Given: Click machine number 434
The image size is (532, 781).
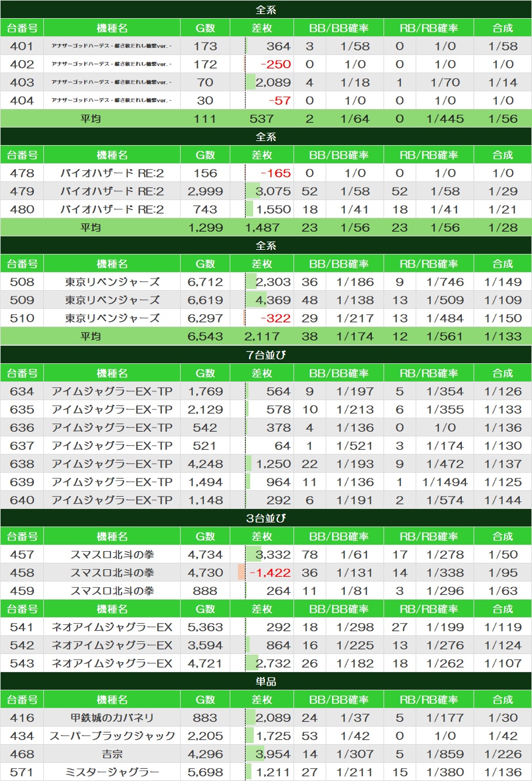Looking at the screenshot, I should tap(22, 736).
